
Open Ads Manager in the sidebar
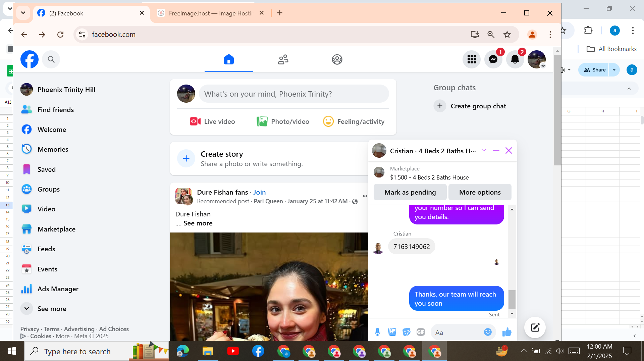tap(58, 289)
